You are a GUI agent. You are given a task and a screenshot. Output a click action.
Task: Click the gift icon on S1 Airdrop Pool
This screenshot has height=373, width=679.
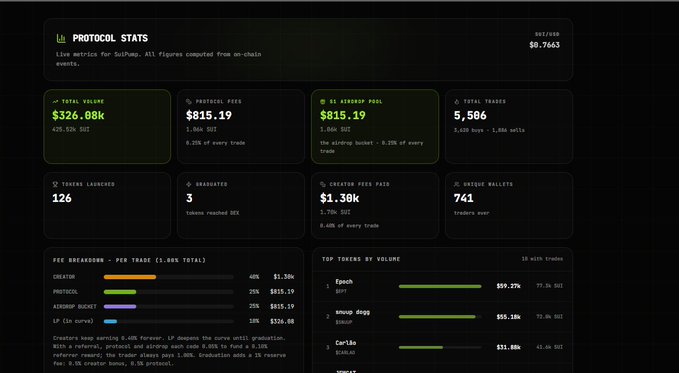click(323, 102)
